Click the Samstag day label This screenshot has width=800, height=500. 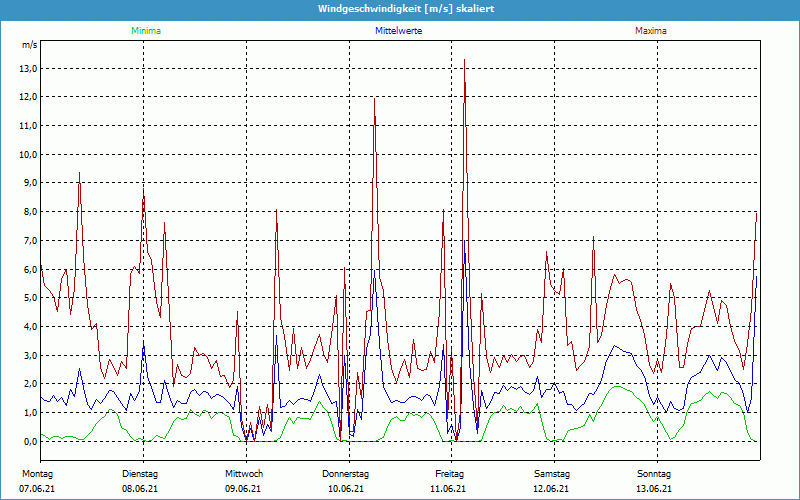click(x=552, y=474)
